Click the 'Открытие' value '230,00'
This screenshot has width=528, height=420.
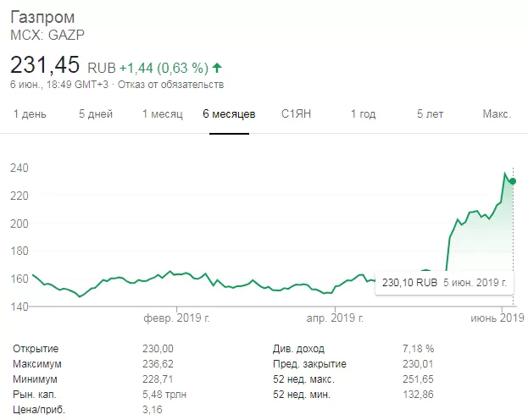pyautogui.click(x=158, y=349)
